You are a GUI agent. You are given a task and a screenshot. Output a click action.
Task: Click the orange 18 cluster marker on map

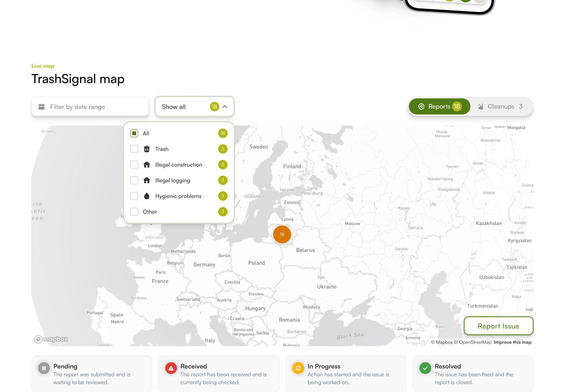point(282,234)
